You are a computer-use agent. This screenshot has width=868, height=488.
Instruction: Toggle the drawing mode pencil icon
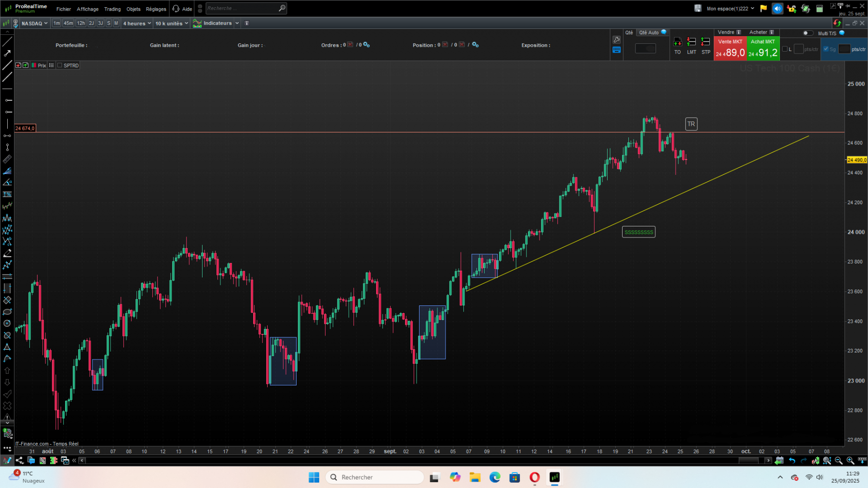click(x=7, y=461)
